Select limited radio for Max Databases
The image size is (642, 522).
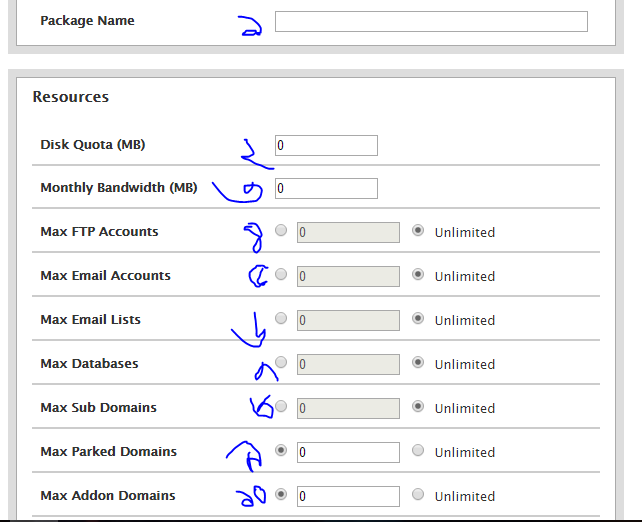click(x=281, y=363)
